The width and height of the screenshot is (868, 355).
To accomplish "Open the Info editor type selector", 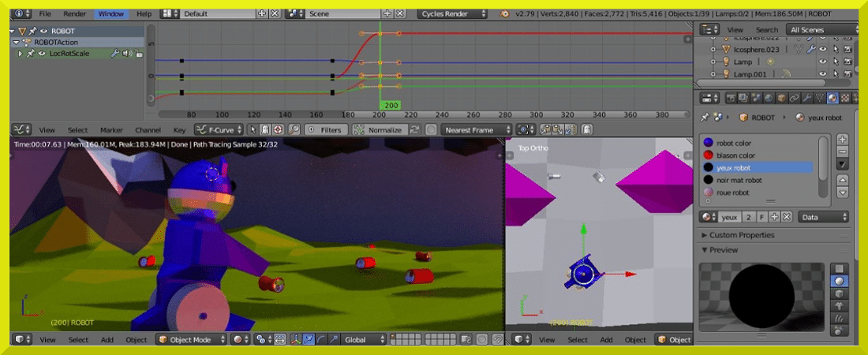I will [x=22, y=13].
